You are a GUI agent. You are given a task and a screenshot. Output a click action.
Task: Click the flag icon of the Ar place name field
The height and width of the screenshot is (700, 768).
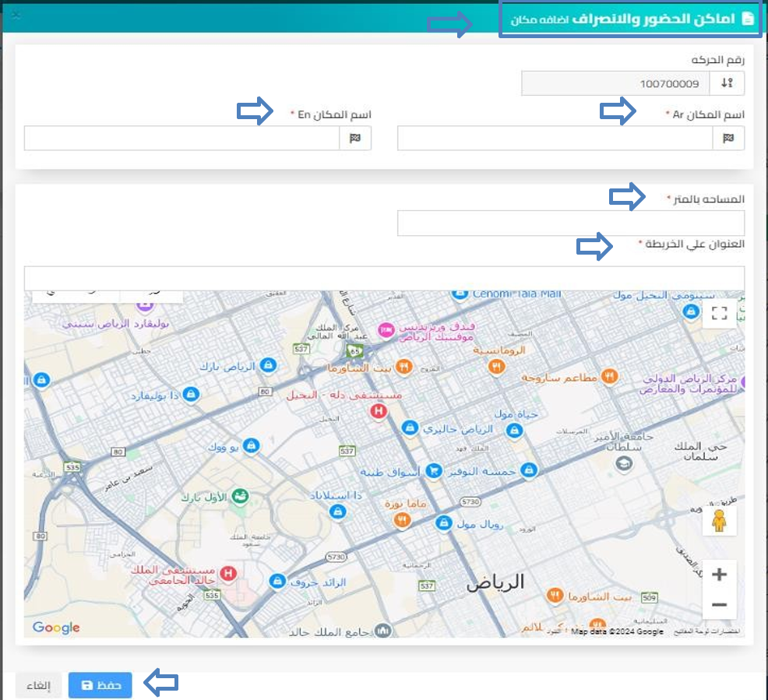pos(728,139)
